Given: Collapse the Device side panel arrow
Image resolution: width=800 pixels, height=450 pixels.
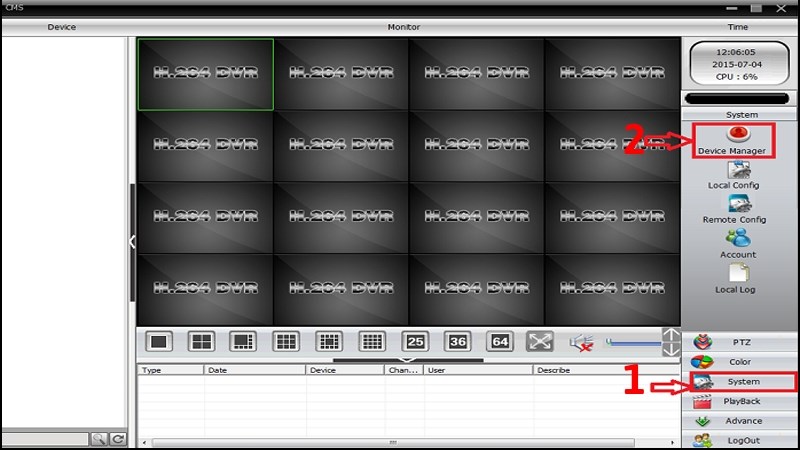Looking at the screenshot, I should coord(132,242).
